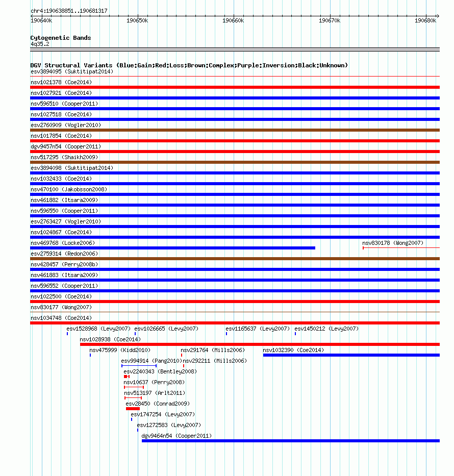
Task: Click nsv470100 (Jakobsson2008) label
Action: tap(69, 189)
